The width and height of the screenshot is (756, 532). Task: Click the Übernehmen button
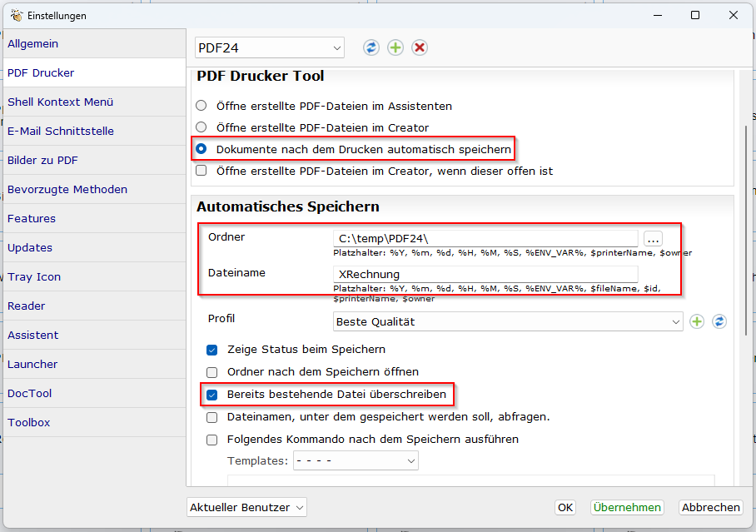pyautogui.click(x=627, y=507)
